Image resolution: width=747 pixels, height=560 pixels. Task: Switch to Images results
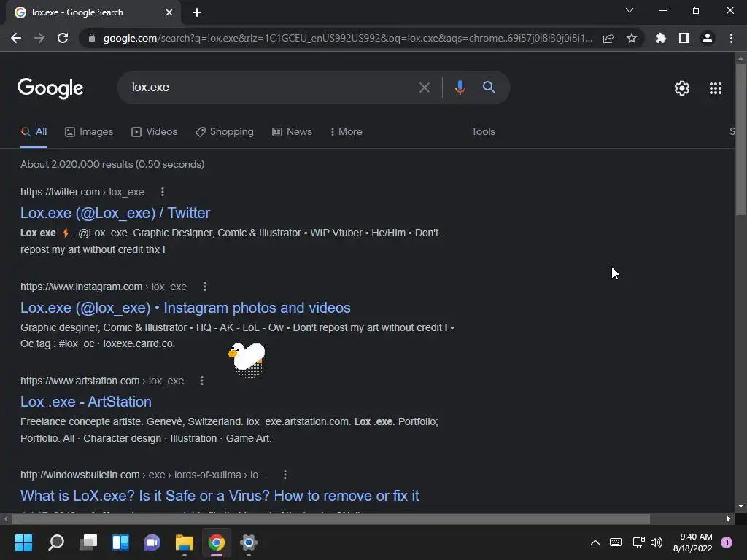click(89, 132)
